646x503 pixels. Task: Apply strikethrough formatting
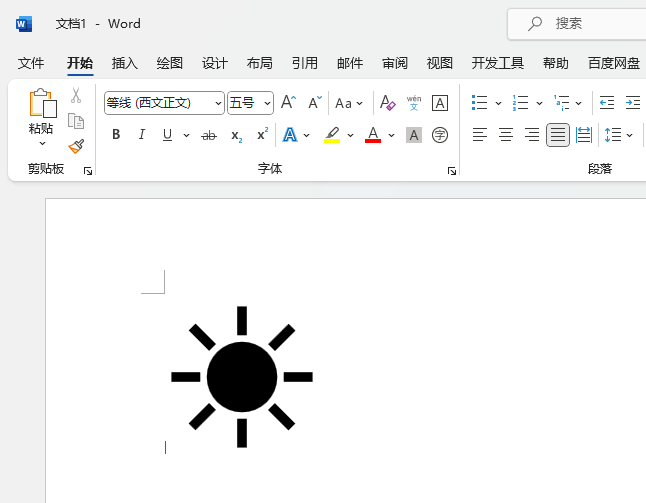coord(209,135)
